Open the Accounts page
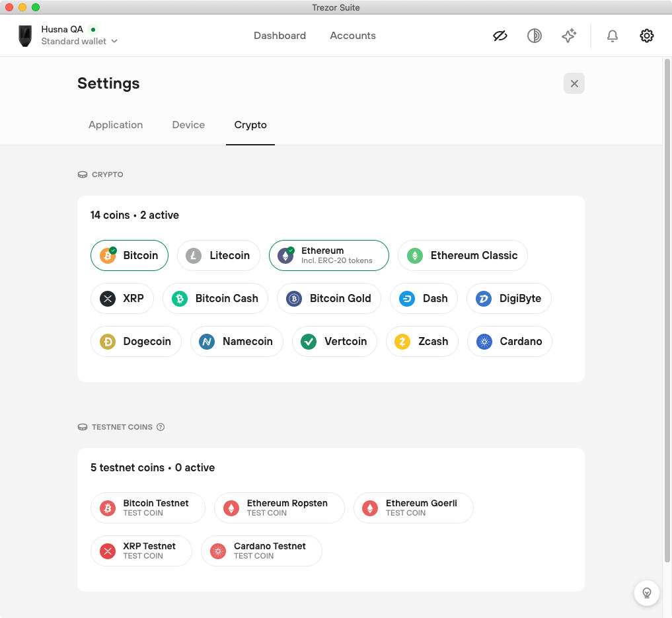 click(x=353, y=36)
